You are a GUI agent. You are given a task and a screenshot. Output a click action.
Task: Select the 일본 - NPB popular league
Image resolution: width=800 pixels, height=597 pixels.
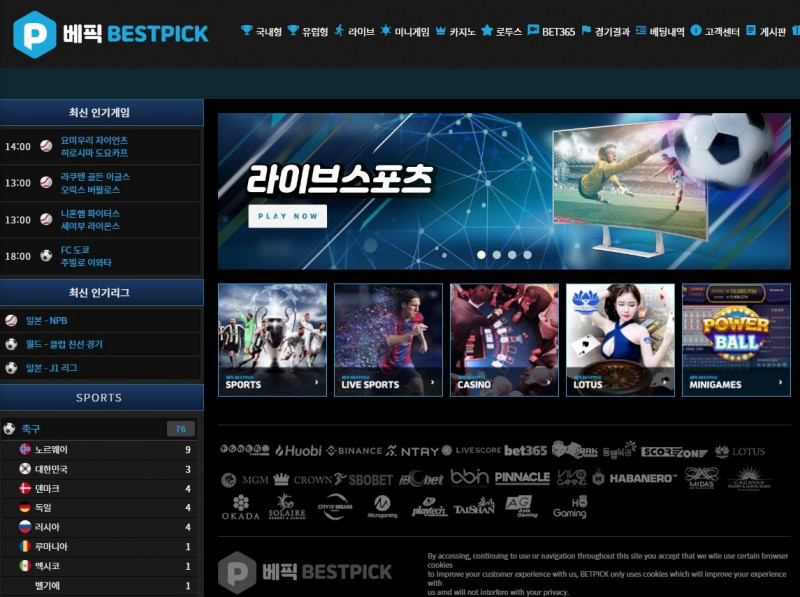click(x=100, y=320)
